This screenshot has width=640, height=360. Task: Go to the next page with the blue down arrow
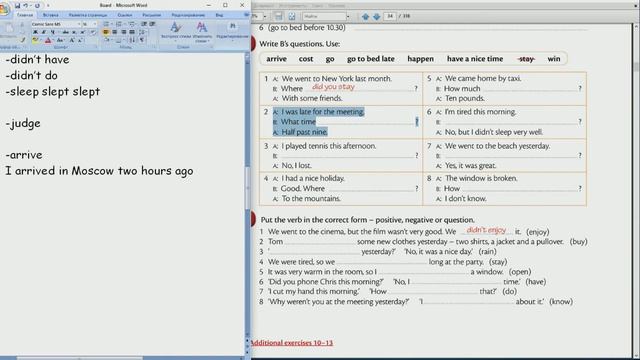[x=376, y=16]
